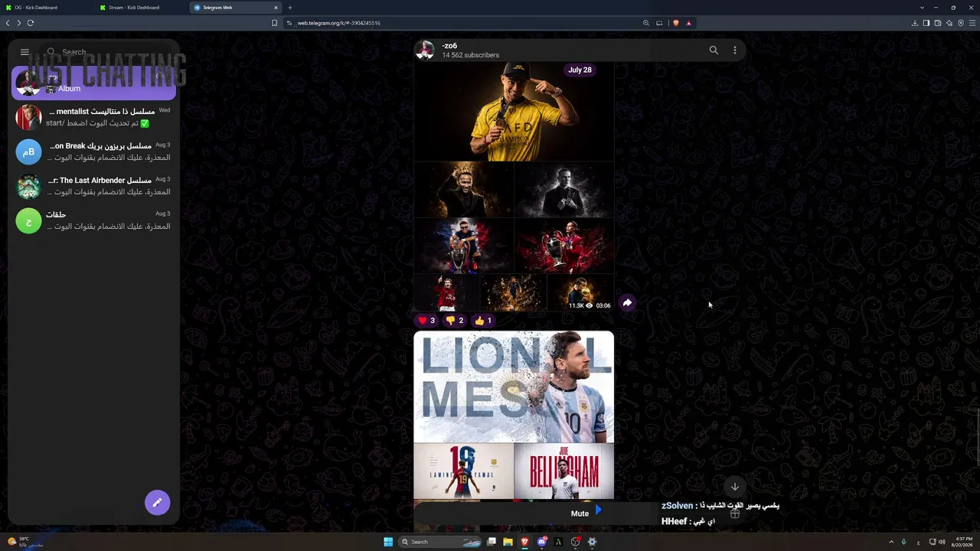Open the tab search dropdown arrow
Screen dimensions: 980x551
(922, 8)
